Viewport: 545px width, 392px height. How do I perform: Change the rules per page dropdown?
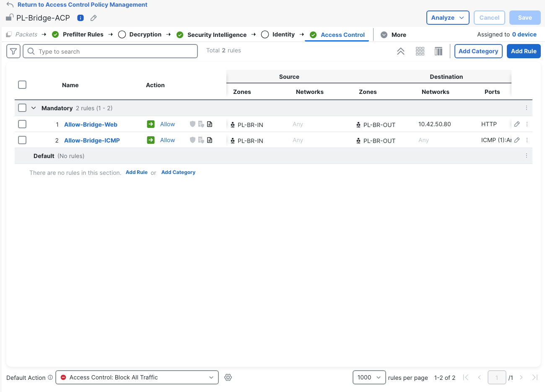click(x=369, y=377)
